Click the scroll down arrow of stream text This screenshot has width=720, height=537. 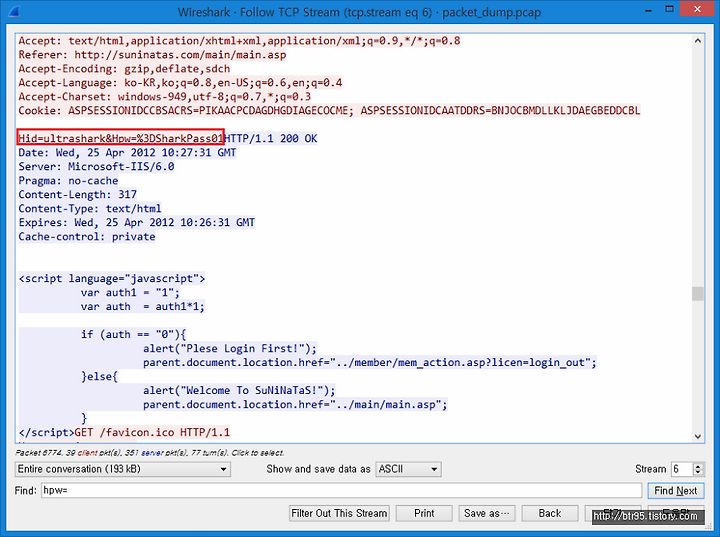point(698,436)
